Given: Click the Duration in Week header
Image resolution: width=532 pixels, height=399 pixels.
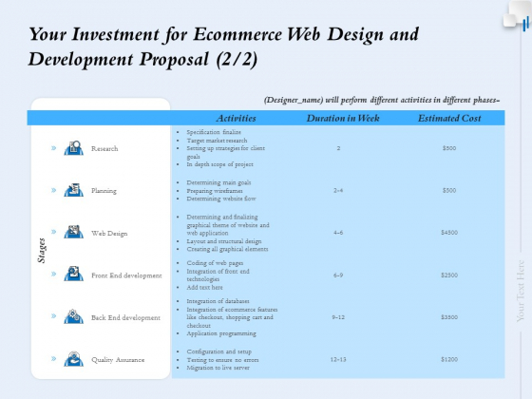Looking at the screenshot, I should pyautogui.click(x=343, y=118).
